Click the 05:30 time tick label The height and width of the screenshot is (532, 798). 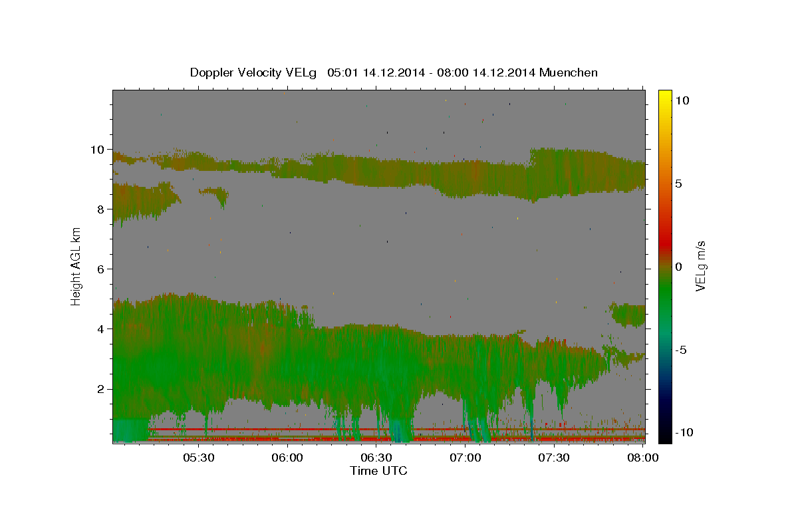(x=198, y=458)
